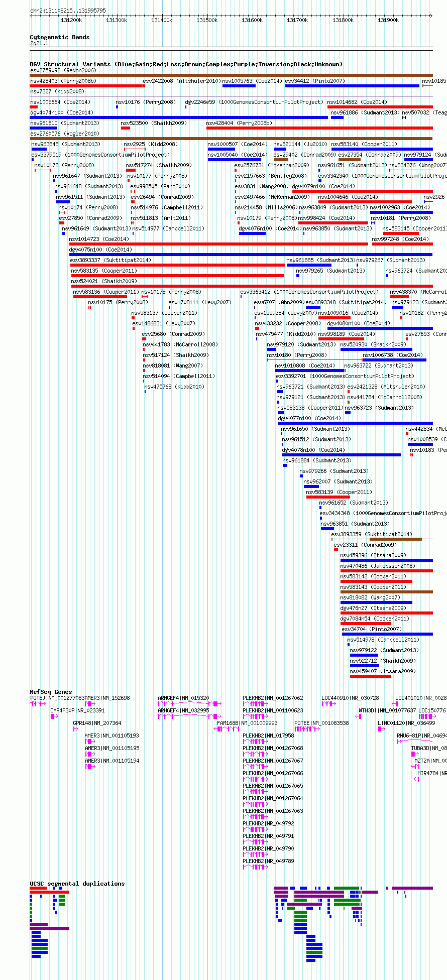This screenshot has width=447, height=980.
Task: Open the FAM168B|NM_001009993 gene label
Action: 247,723
